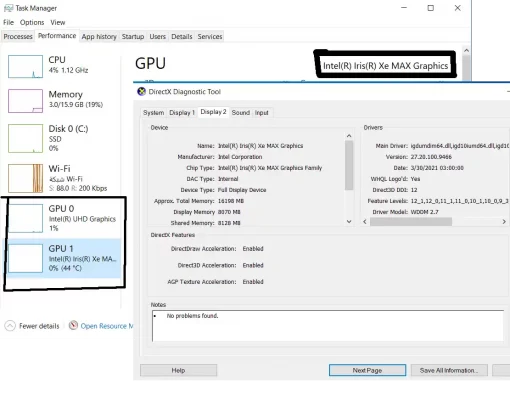The image size is (510, 401).
Task: Switch to the Startup tab
Action: click(133, 36)
